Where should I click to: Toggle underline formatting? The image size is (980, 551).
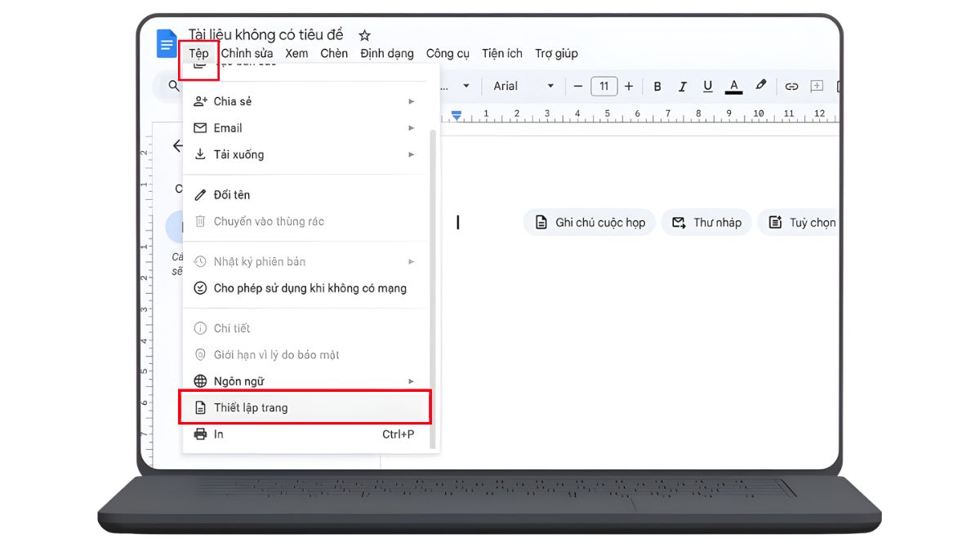[x=707, y=86]
